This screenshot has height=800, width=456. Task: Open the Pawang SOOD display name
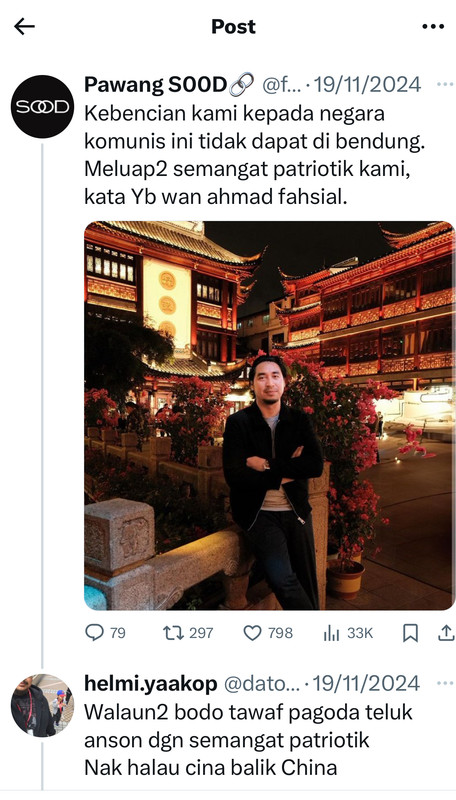(x=155, y=85)
